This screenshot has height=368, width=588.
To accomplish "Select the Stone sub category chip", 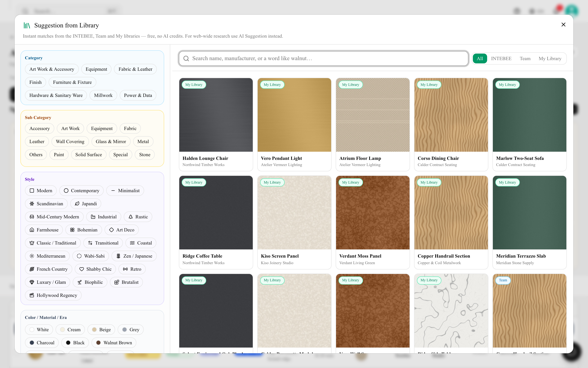I will click(145, 155).
